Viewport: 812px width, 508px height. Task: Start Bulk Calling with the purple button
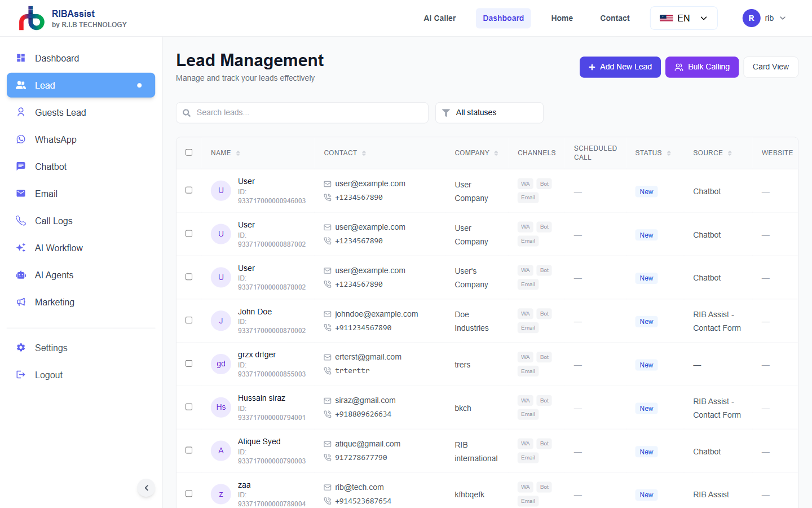pos(701,67)
